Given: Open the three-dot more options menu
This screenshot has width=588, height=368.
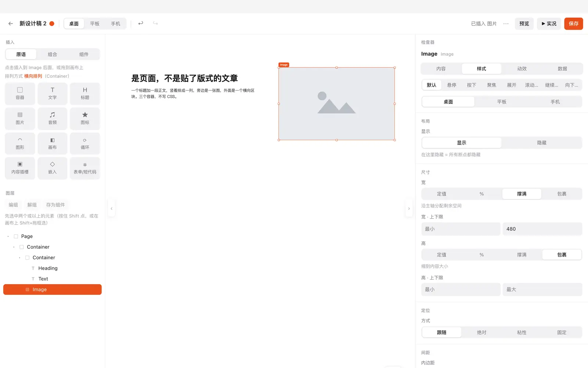Looking at the screenshot, I should click(506, 24).
